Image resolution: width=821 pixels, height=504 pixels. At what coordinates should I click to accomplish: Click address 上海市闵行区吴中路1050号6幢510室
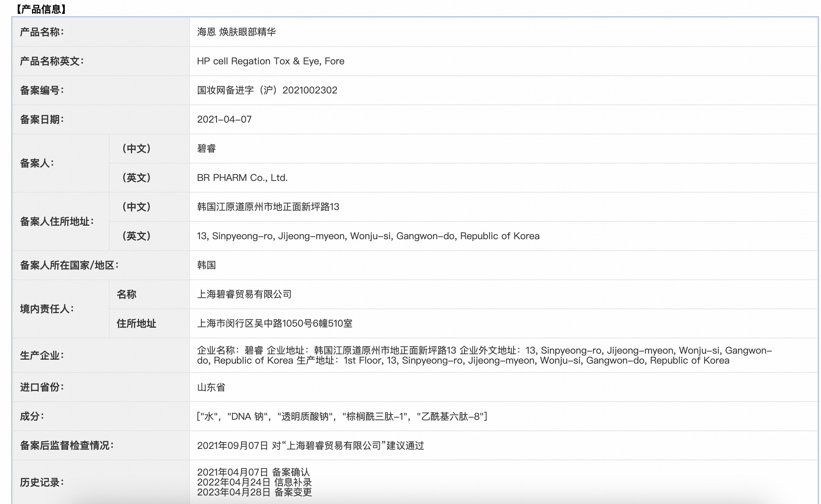click(x=275, y=323)
